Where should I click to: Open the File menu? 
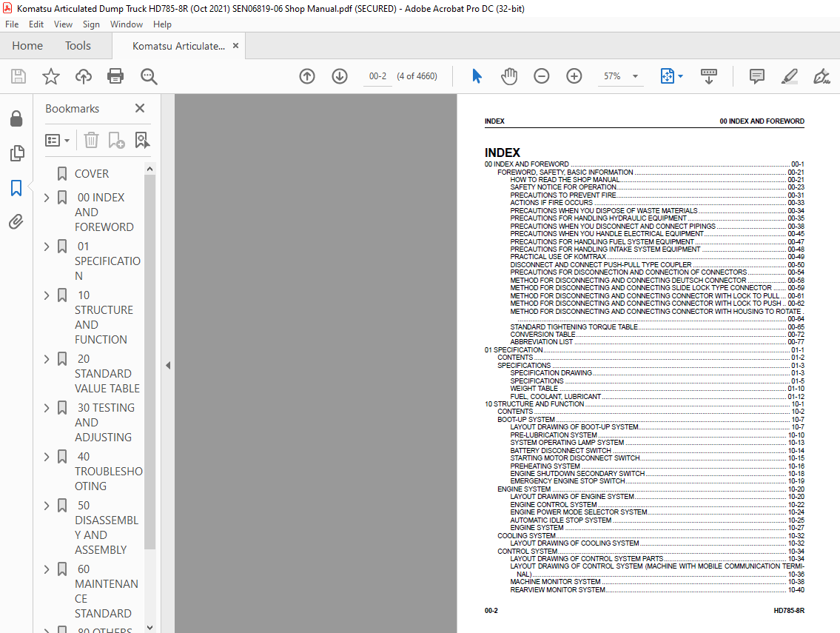(x=12, y=24)
